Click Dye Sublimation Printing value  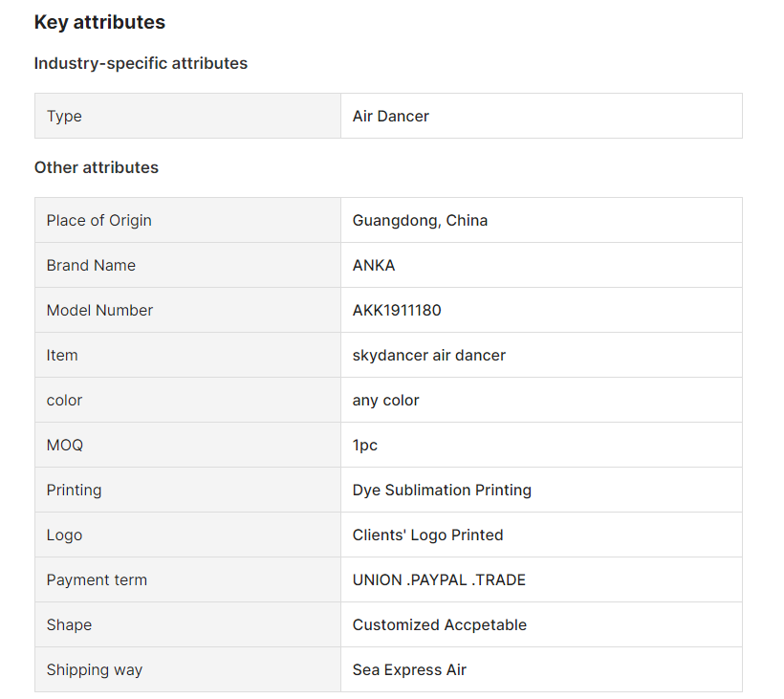pos(442,490)
